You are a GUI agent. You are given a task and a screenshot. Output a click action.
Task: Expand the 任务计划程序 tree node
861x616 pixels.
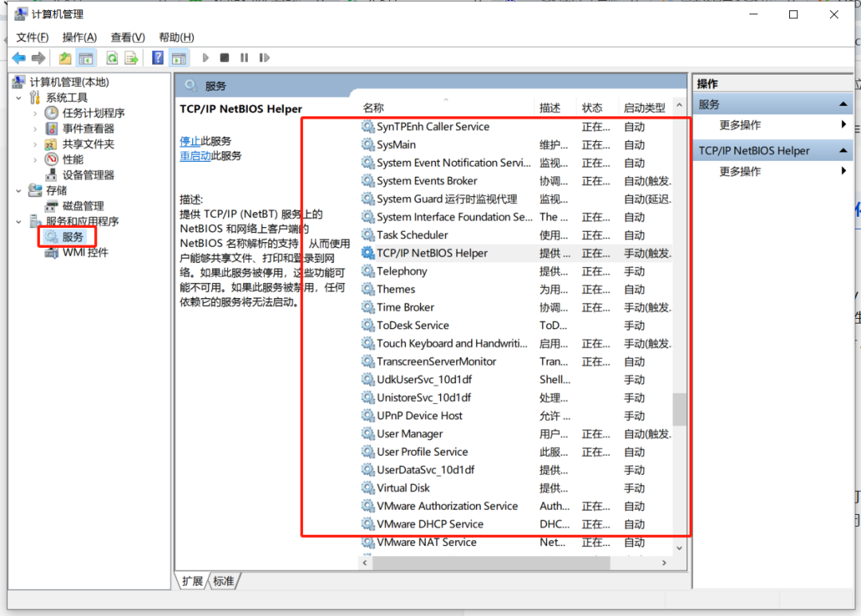click(x=35, y=113)
